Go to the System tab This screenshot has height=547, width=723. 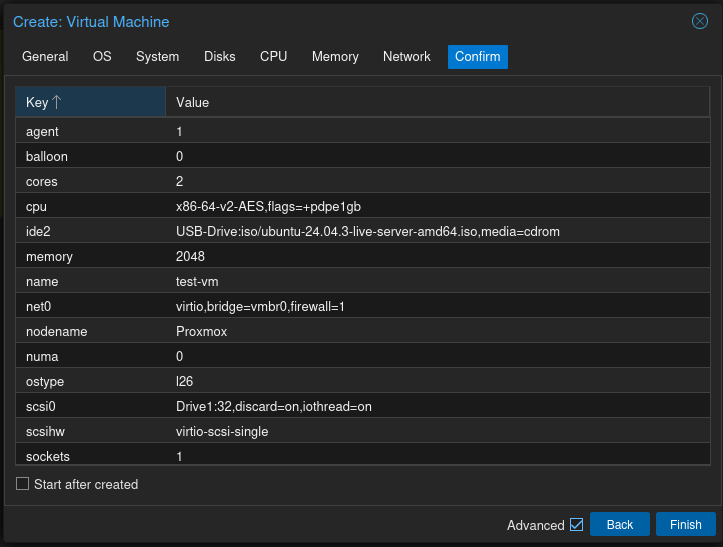point(157,57)
